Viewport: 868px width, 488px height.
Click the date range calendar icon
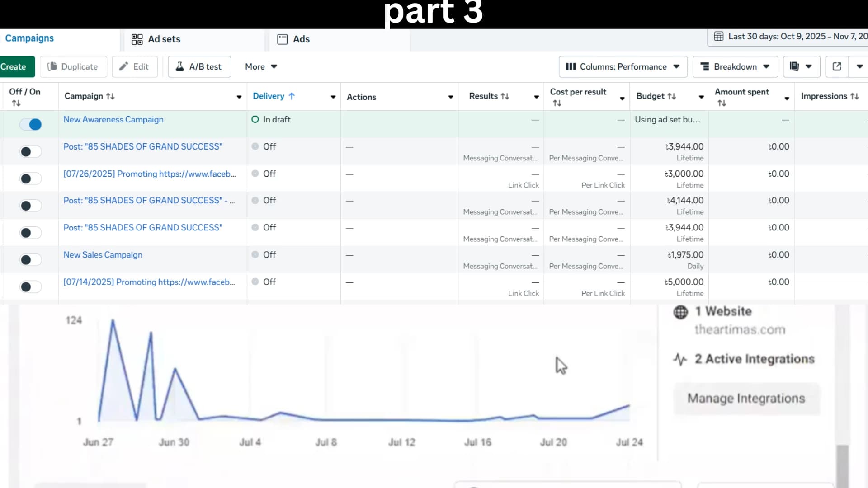[x=719, y=37]
